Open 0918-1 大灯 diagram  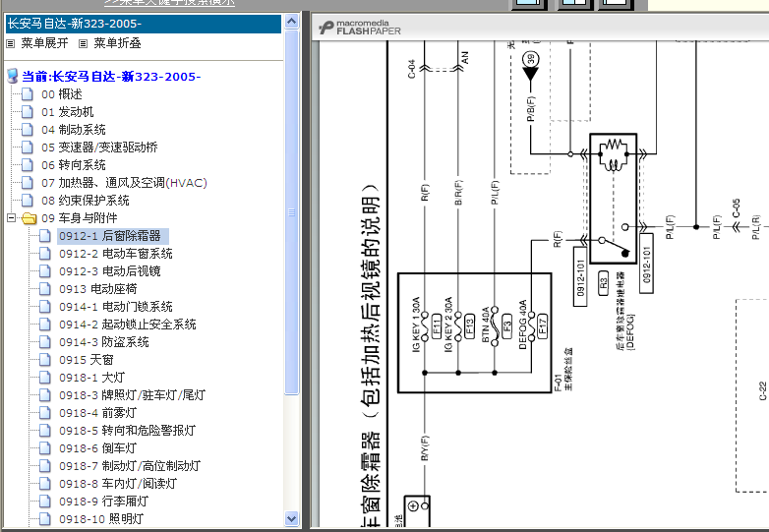click(x=92, y=377)
